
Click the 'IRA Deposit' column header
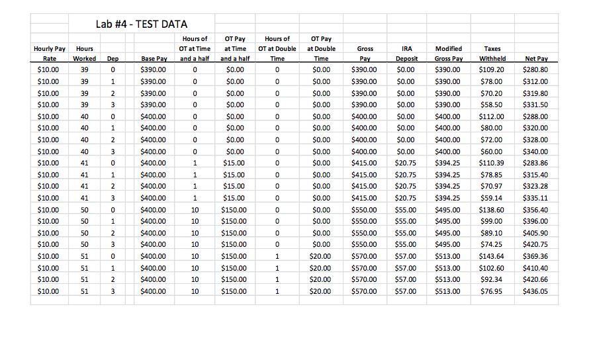pos(406,54)
